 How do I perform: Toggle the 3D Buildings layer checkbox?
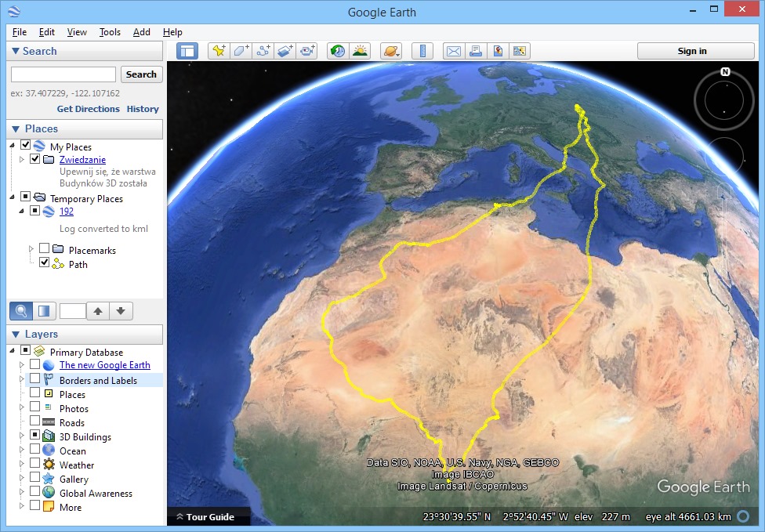[34, 435]
